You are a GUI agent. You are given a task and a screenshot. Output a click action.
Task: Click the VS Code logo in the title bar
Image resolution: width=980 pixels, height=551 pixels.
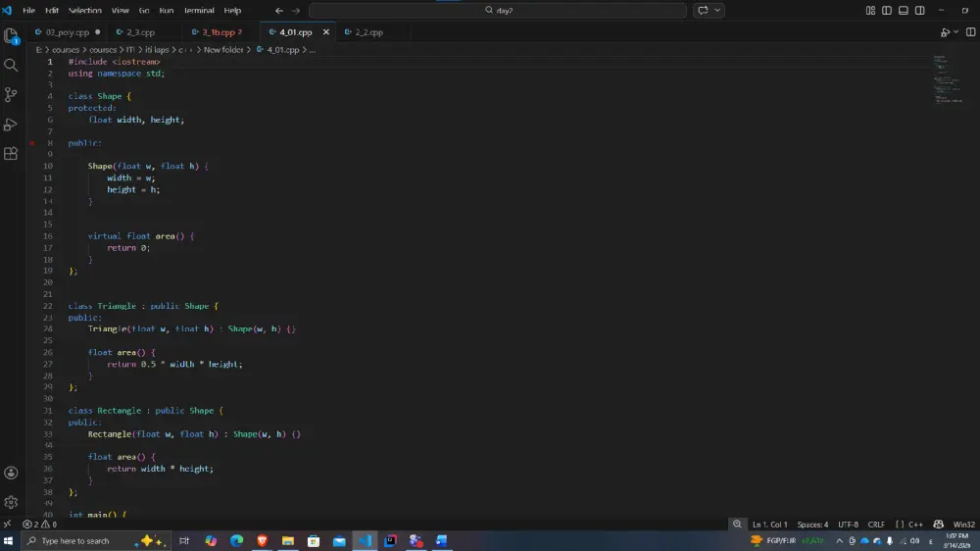pos(7,10)
